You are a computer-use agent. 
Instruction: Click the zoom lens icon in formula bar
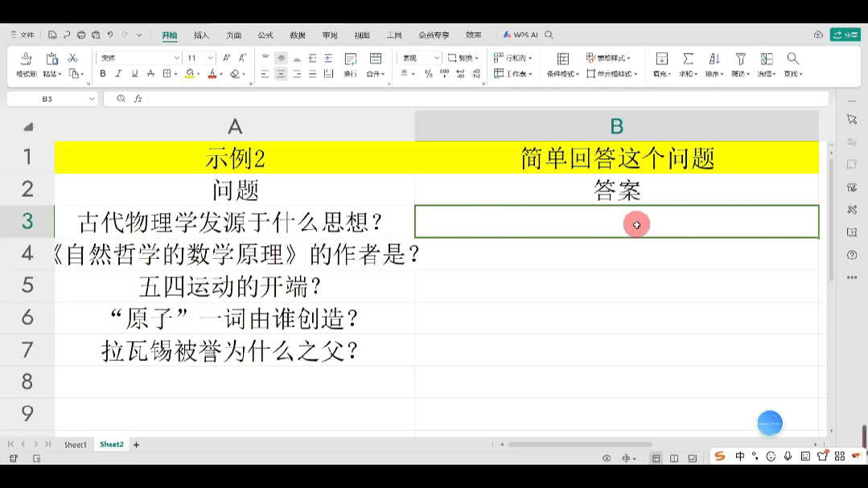[121, 99]
